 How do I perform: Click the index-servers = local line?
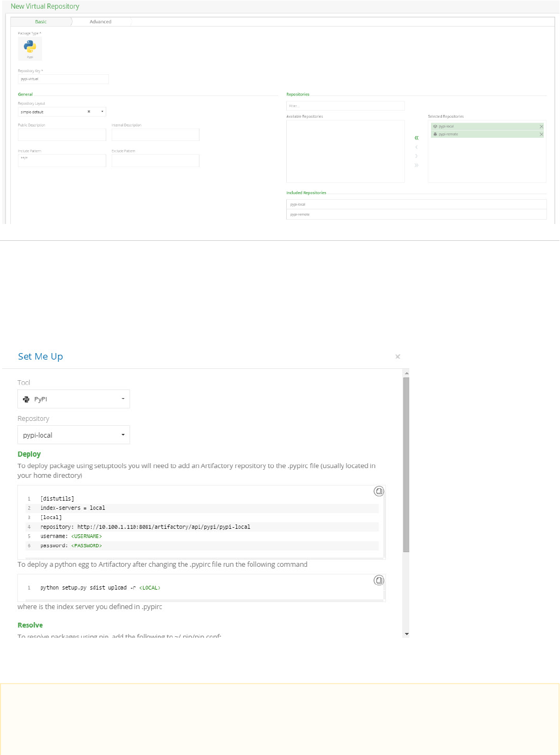point(73,508)
